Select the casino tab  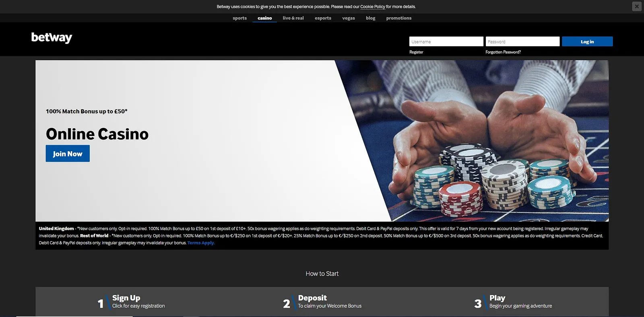[264, 18]
